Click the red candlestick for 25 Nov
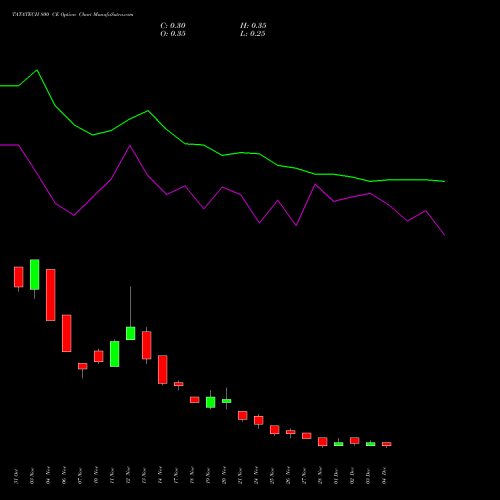Viewport: 500px width, 500px height. click(275, 430)
